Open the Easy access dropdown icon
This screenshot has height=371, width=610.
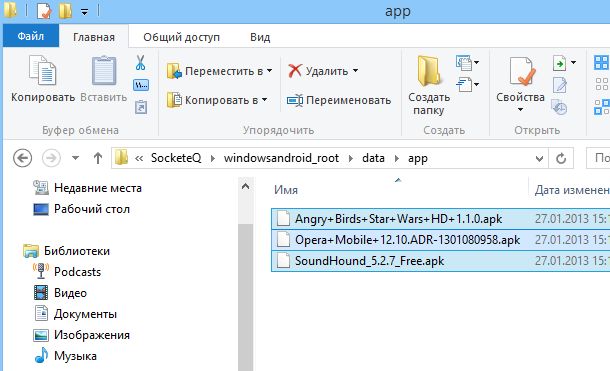point(467,84)
